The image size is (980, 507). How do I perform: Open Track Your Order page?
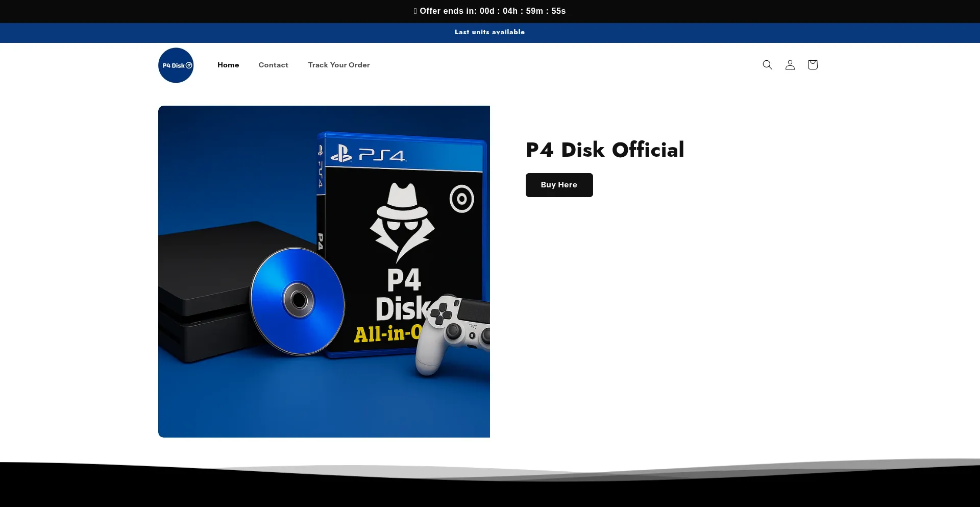pos(339,65)
